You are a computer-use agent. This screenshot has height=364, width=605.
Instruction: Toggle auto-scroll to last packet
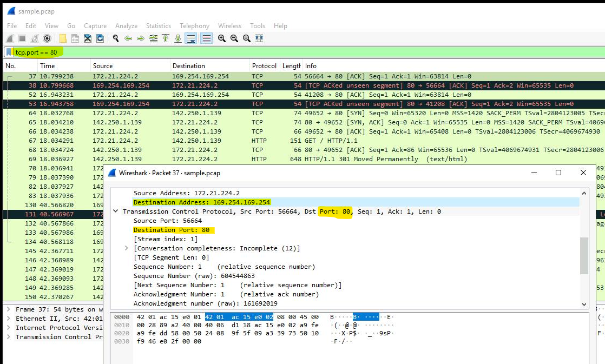[x=190, y=38]
